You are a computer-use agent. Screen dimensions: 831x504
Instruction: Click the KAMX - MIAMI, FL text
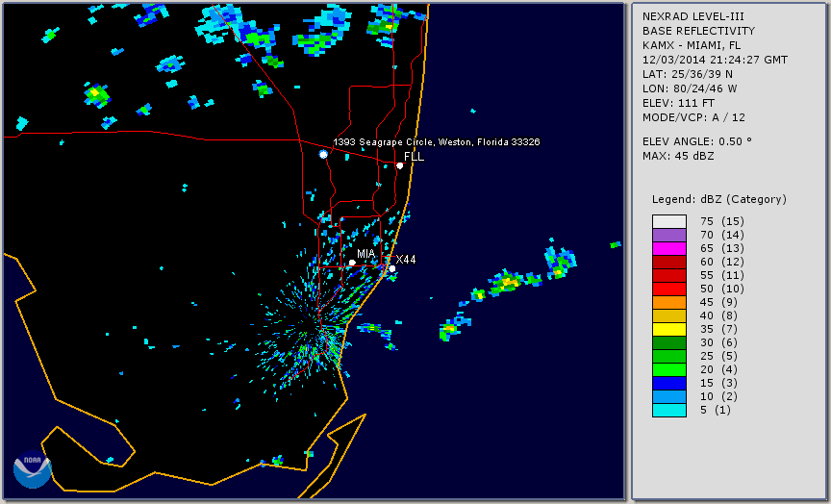[x=692, y=45]
